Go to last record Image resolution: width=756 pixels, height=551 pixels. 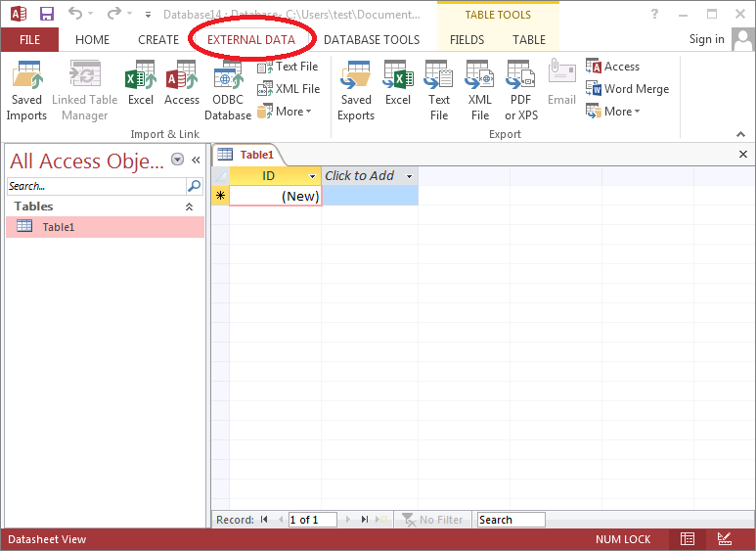point(365,520)
